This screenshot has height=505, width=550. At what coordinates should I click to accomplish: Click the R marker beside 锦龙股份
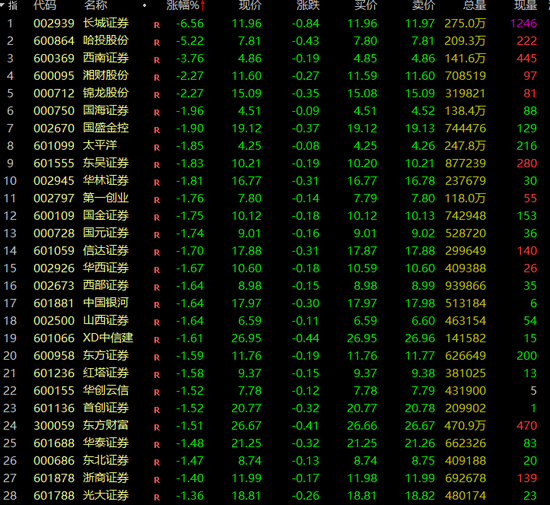click(x=157, y=95)
